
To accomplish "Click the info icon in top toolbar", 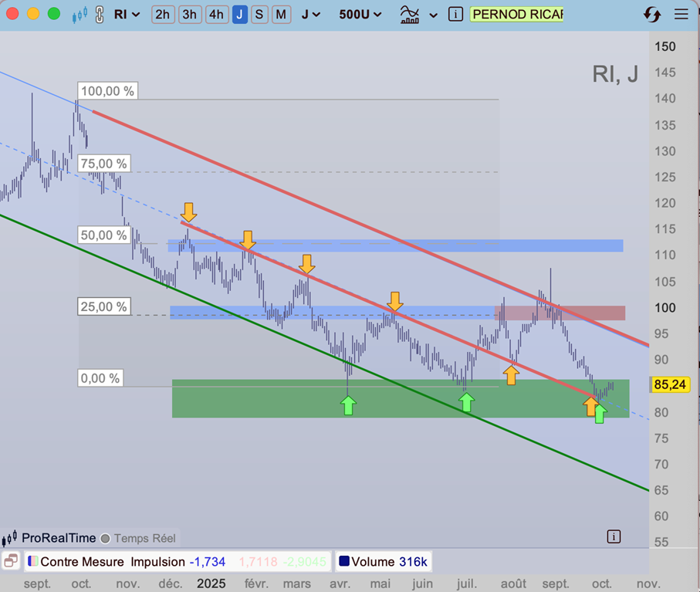I will click(x=455, y=14).
